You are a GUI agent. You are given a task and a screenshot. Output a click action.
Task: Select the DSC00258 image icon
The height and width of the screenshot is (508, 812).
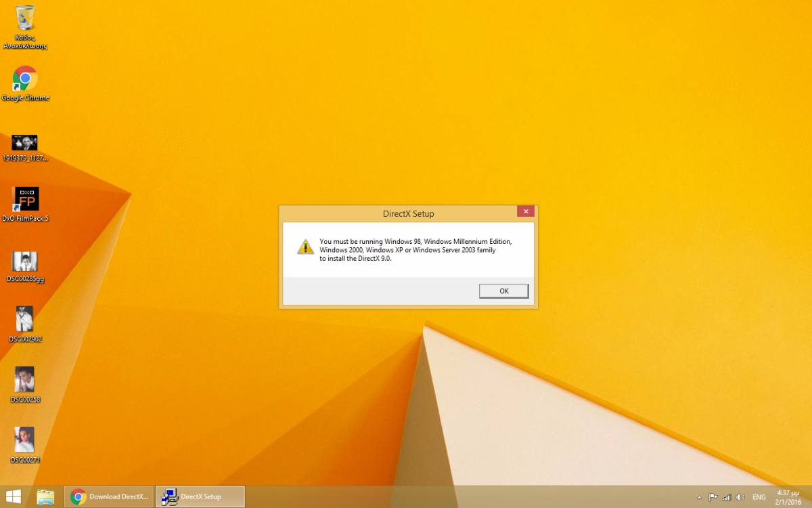pyautogui.click(x=25, y=385)
